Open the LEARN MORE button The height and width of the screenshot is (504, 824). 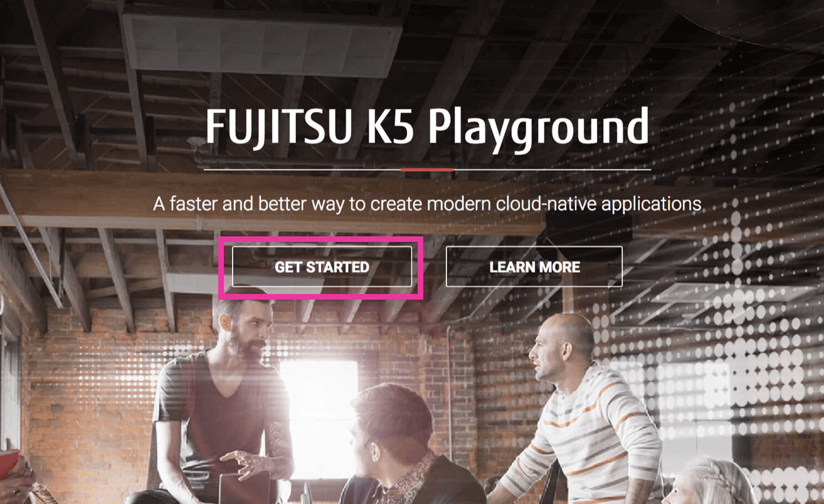[534, 266]
